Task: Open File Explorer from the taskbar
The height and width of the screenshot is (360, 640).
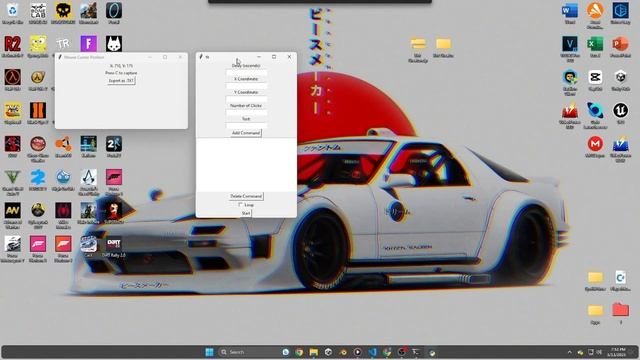Action: point(313,352)
